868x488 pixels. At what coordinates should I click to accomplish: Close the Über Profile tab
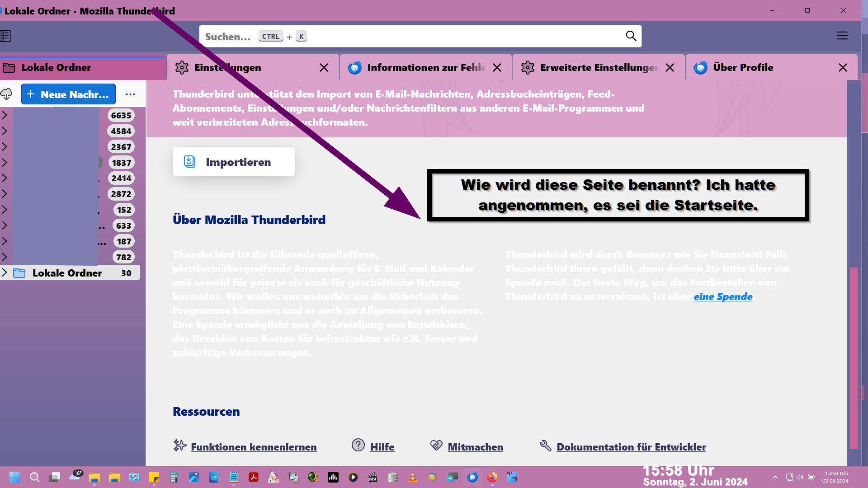pyautogui.click(x=842, y=68)
